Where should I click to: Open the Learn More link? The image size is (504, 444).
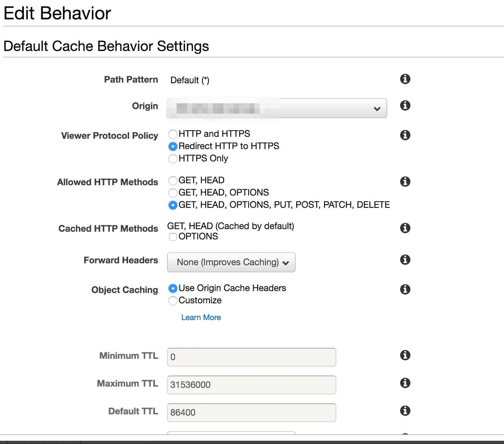click(201, 318)
